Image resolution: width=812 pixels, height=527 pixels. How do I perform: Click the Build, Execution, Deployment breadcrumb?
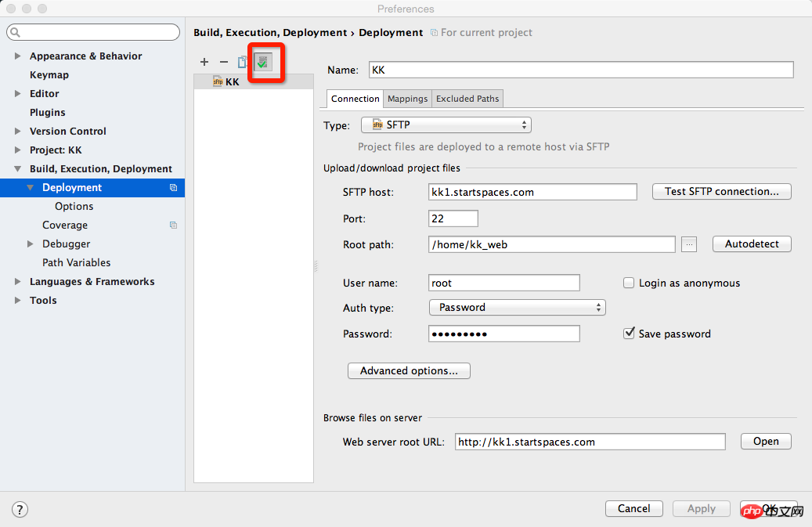pos(270,33)
